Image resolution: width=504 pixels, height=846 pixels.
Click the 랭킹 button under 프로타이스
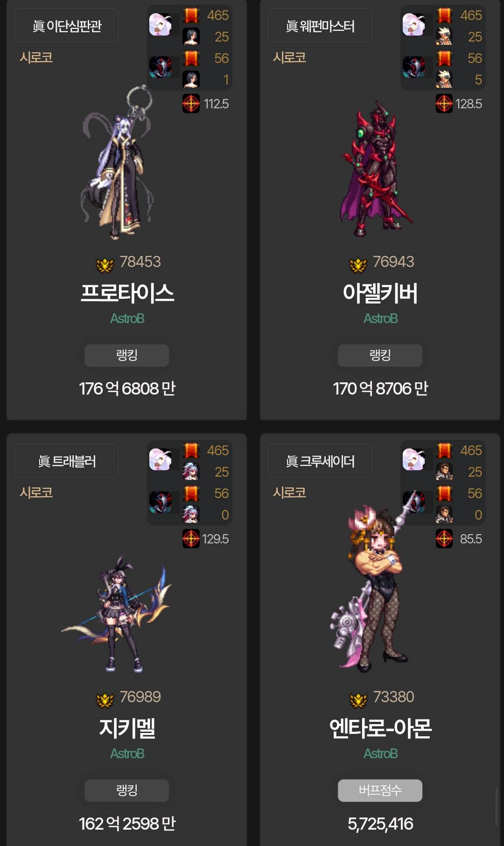tap(126, 355)
